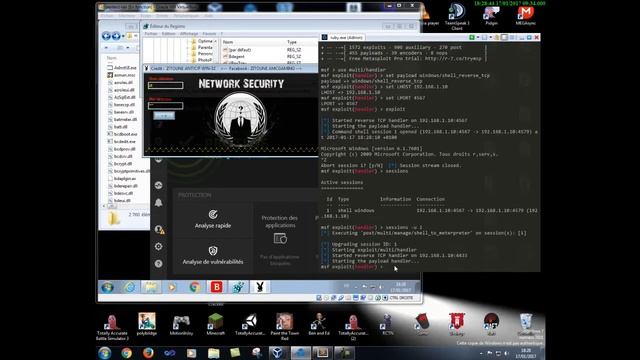The width and height of the screenshot is (640, 360).
Task: Click the password field in Network Security
Action: (x=165, y=106)
